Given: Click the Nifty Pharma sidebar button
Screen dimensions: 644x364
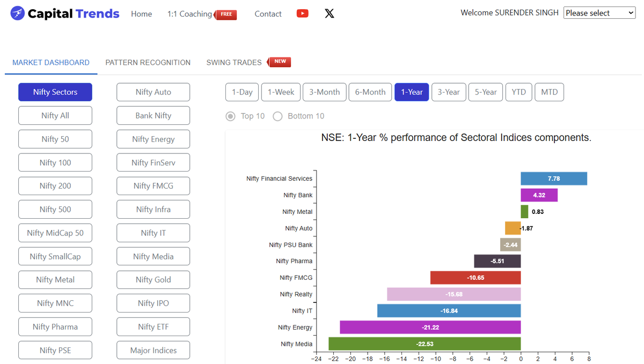Looking at the screenshot, I should pyautogui.click(x=55, y=327).
